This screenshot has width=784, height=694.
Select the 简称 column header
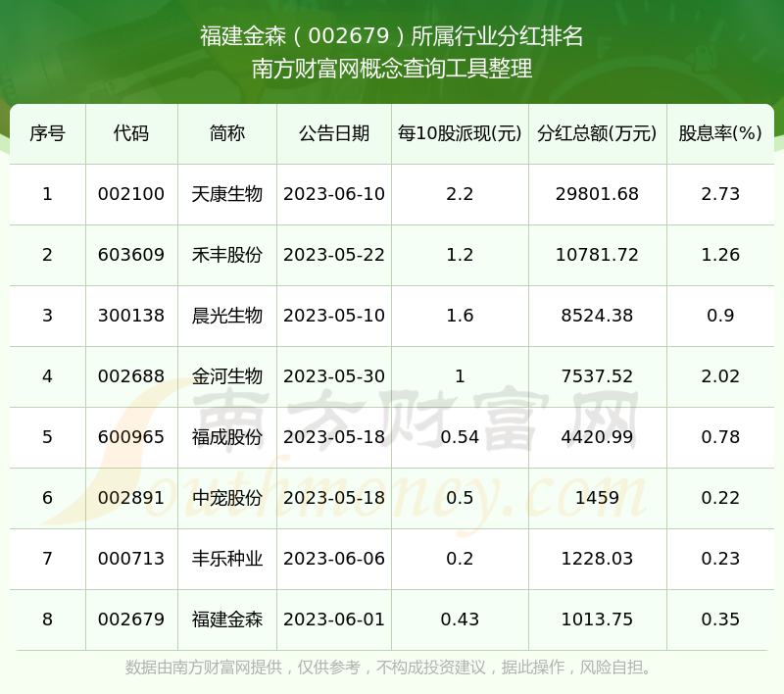pyautogui.click(x=226, y=133)
